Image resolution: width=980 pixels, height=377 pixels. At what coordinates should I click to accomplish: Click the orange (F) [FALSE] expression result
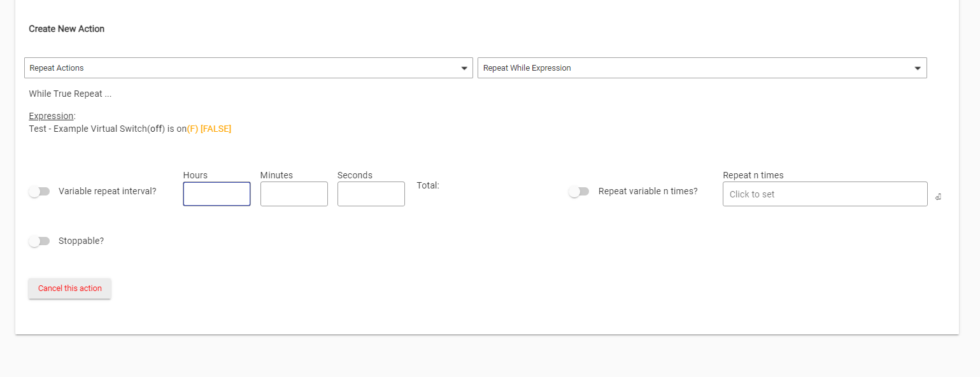coord(209,129)
